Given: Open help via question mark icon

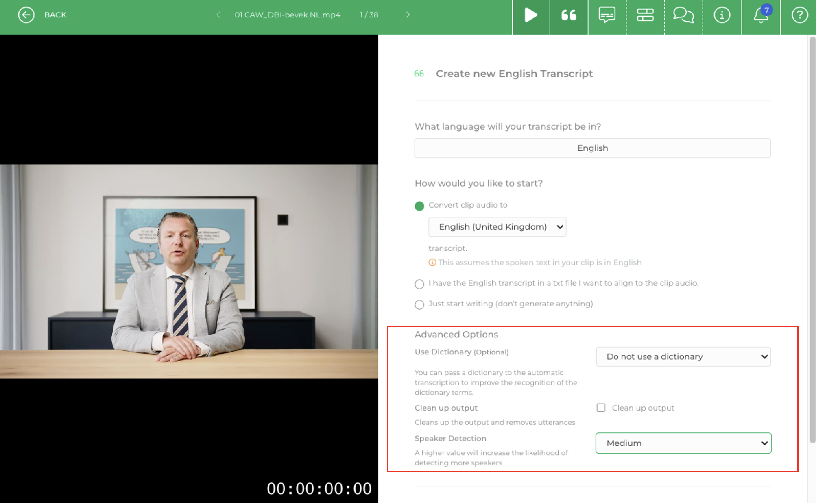Looking at the screenshot, I should click(799, 15).
